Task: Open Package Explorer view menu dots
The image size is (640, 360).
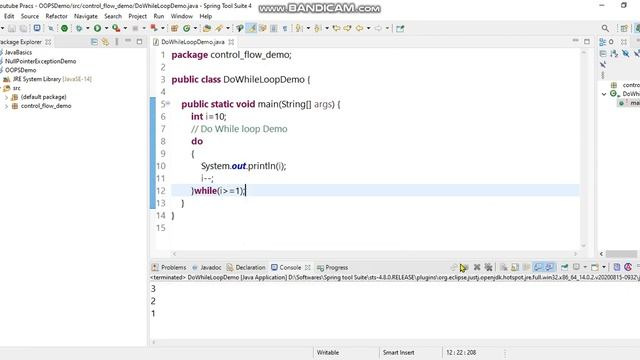Action: pyautogui.click(x=117, y=42)
